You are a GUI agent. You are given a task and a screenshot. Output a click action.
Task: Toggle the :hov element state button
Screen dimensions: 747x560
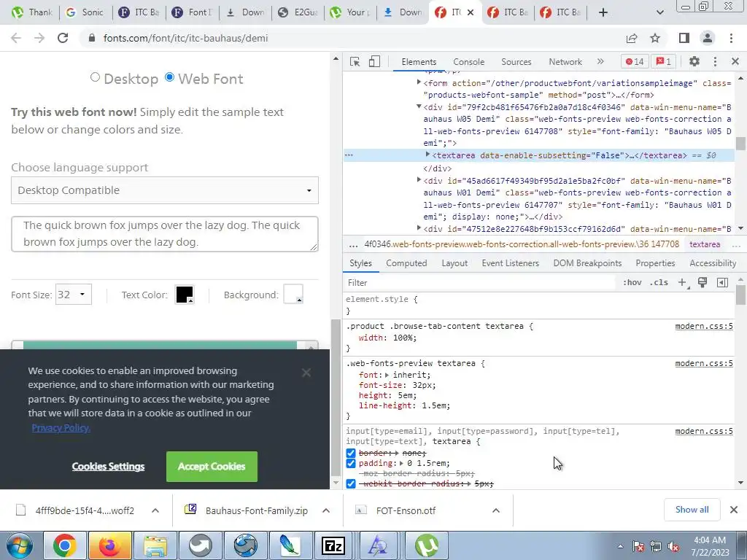(632, 282)
